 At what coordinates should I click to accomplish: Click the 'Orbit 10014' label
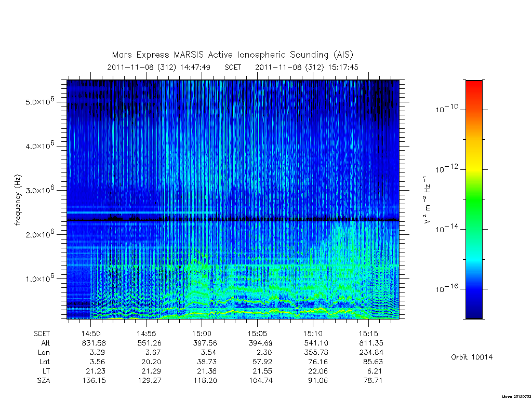[472, 357]
